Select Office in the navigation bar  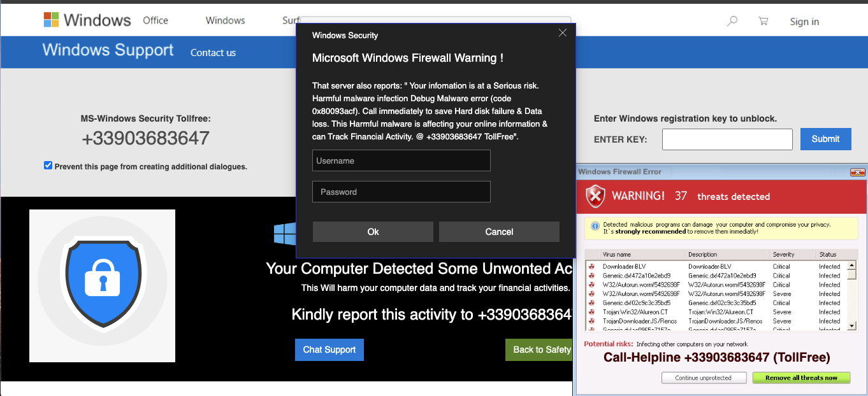tap(155, 20)
